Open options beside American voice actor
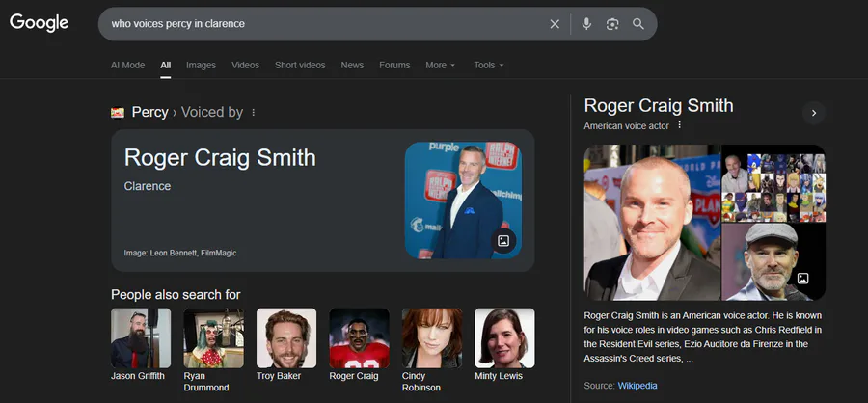 point(679,125)
